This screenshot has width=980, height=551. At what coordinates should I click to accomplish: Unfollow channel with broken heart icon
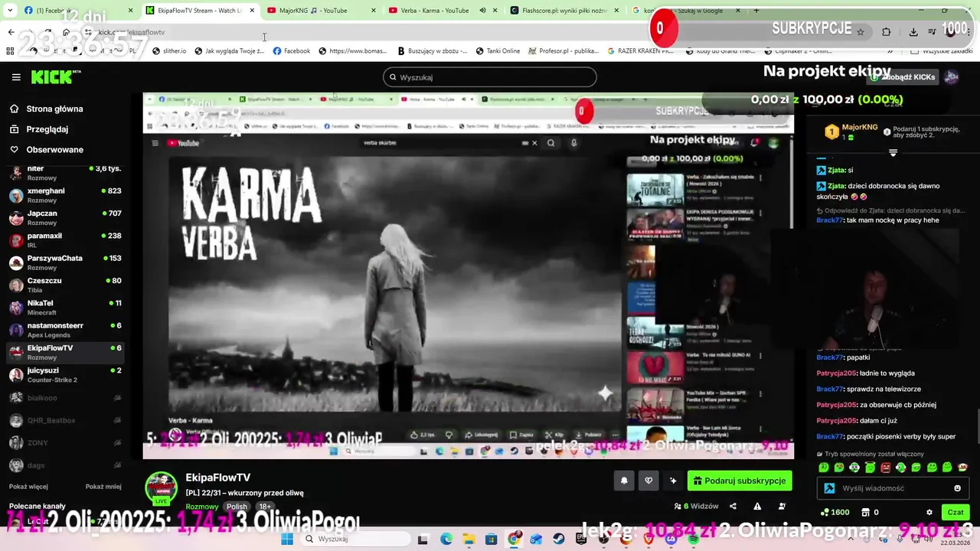[648, 481]
